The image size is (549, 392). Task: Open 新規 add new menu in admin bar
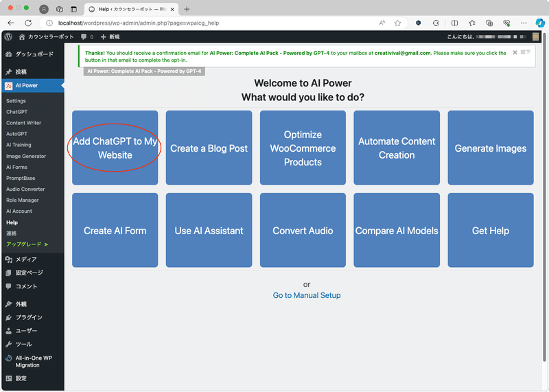(x=110, y=37)
